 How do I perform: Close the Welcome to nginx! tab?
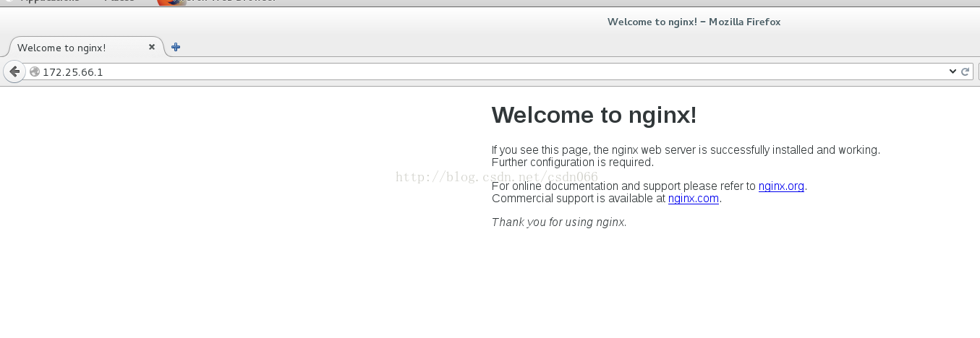click(x=152, y=47)
